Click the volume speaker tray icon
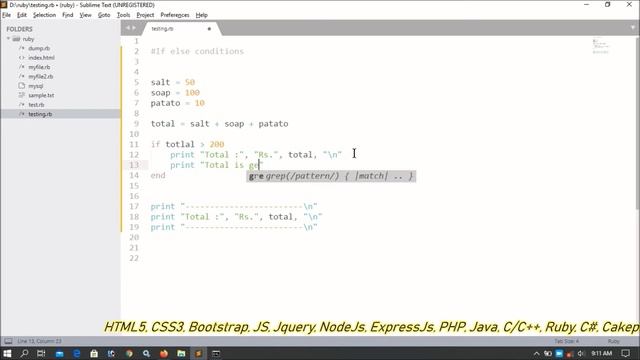640x360 pixels. pyautogui.click(x=581, y=353)
